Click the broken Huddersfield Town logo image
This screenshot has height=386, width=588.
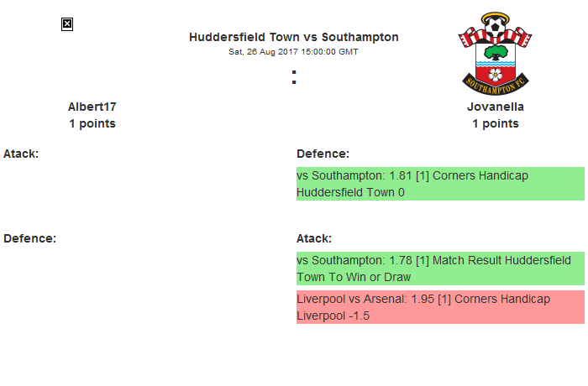point(67,24)
